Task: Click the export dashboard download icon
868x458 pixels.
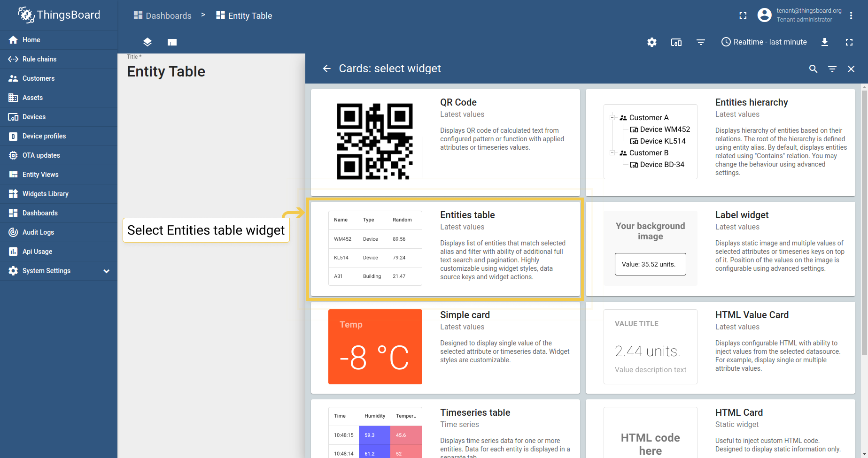Action: [x=825, y=42]
